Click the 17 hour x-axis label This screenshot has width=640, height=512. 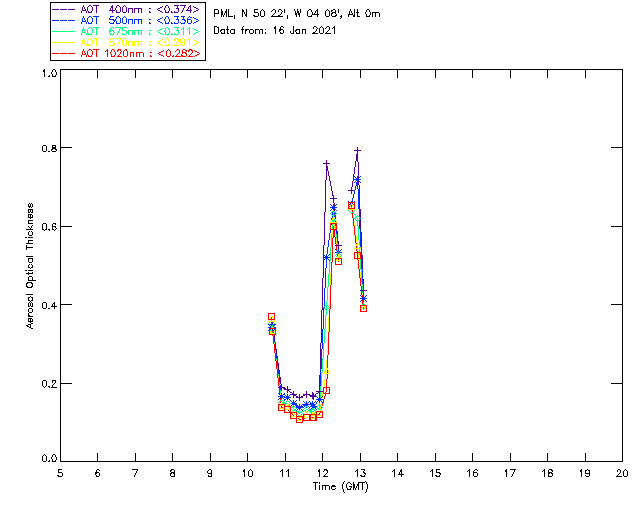click(510, 473)
